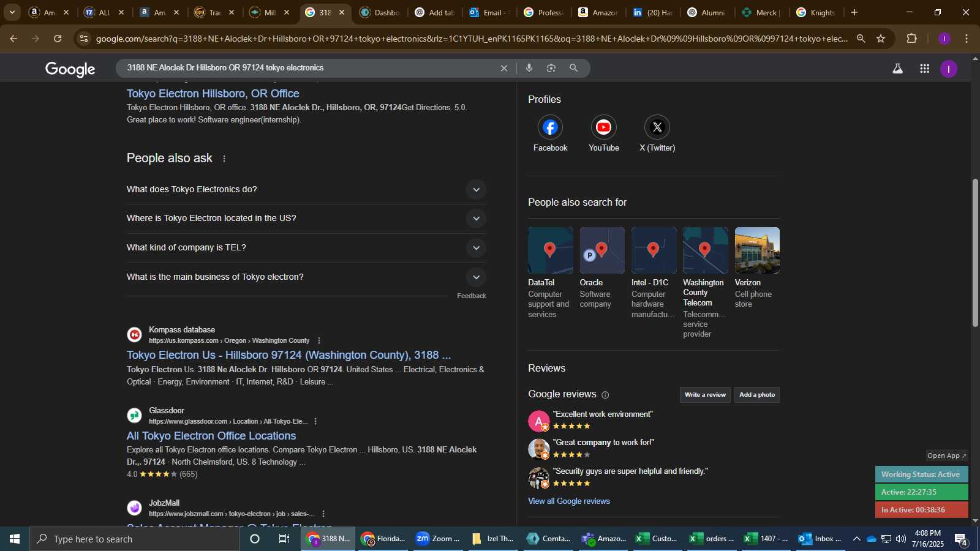The width and height of the screenshot is (980, 551).
Task: Clear the search box with X icon
Action: point(503,68)
